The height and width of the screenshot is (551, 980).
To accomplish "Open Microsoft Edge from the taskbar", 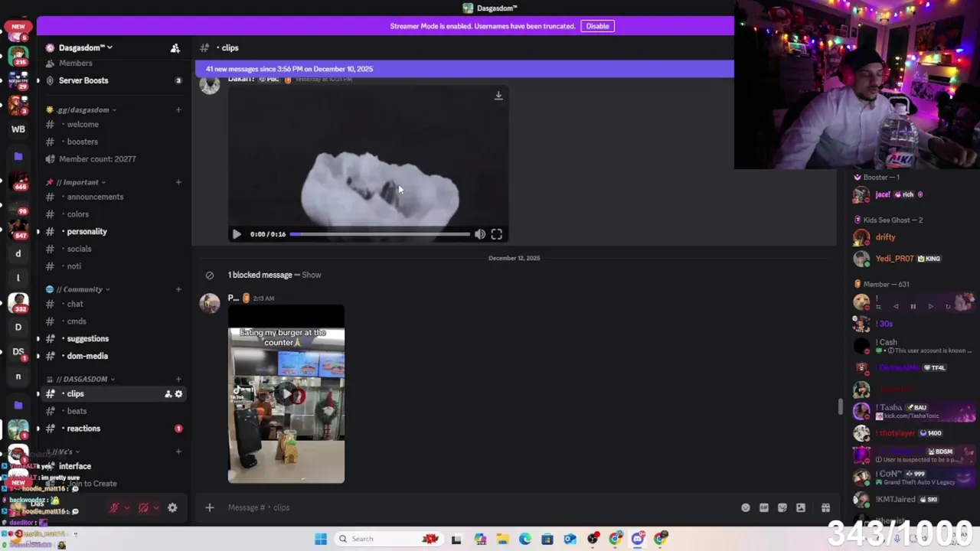I will point(525,539).
